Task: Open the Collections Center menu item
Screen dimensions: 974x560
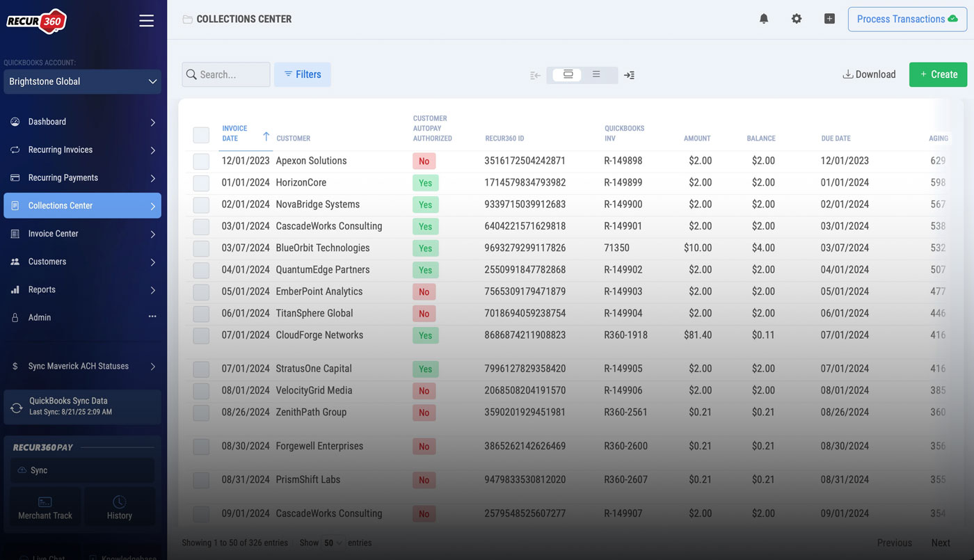Action: point(82,205)
